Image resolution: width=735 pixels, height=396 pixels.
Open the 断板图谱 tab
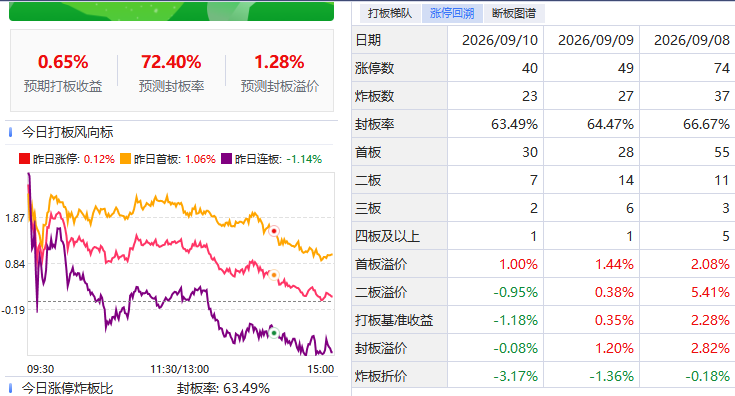click(x=514, y=13)
